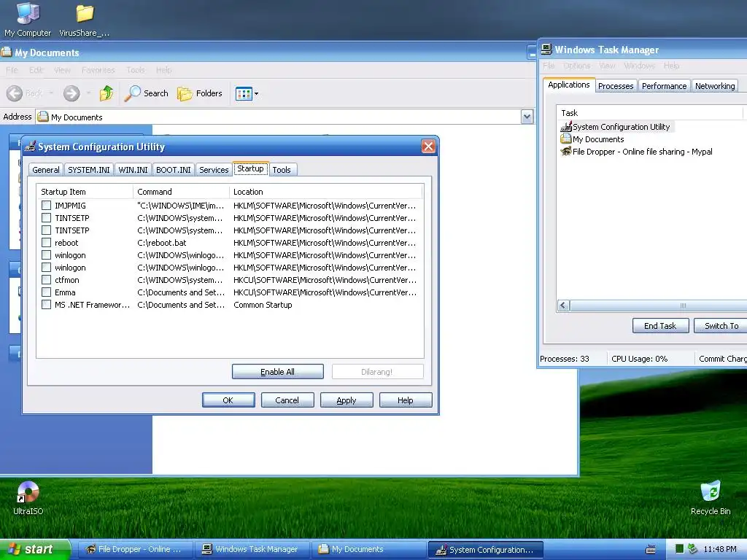
Task: Click Task column header in Task Manager
Action: (x=650, y=113)
